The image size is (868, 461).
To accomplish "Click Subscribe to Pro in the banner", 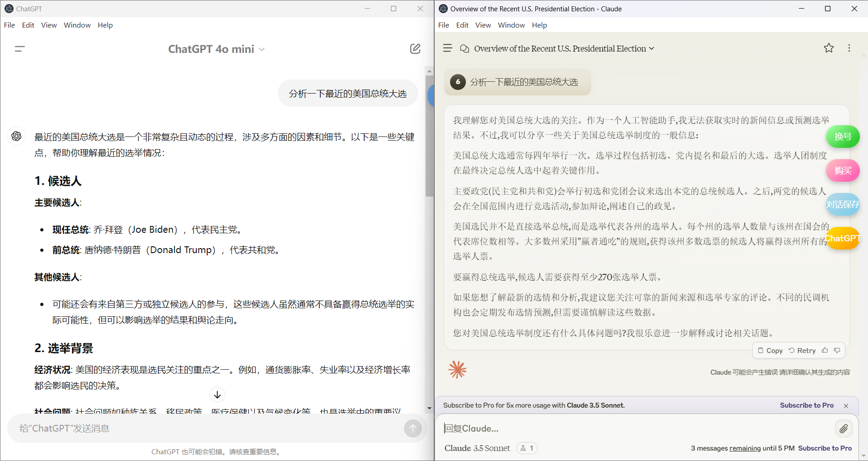I will click(x=806, y=405).
